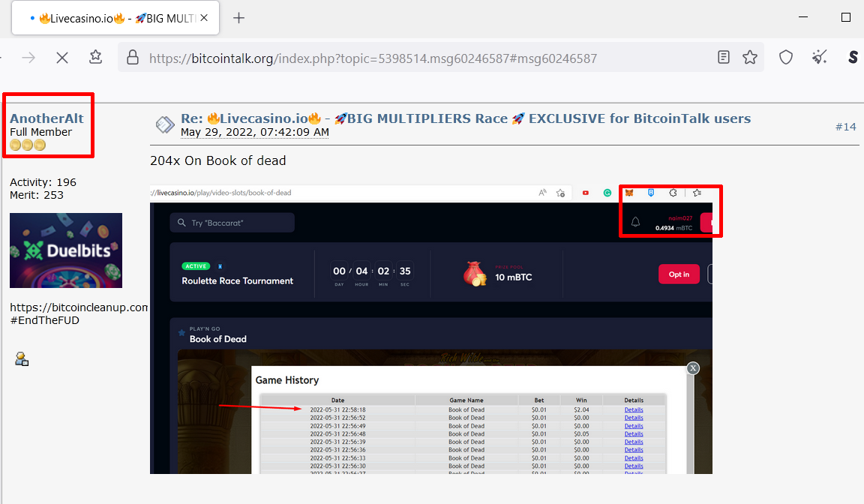864x504 pixels.
Task: Maximize the browser window
Action: tap(846, 17)
